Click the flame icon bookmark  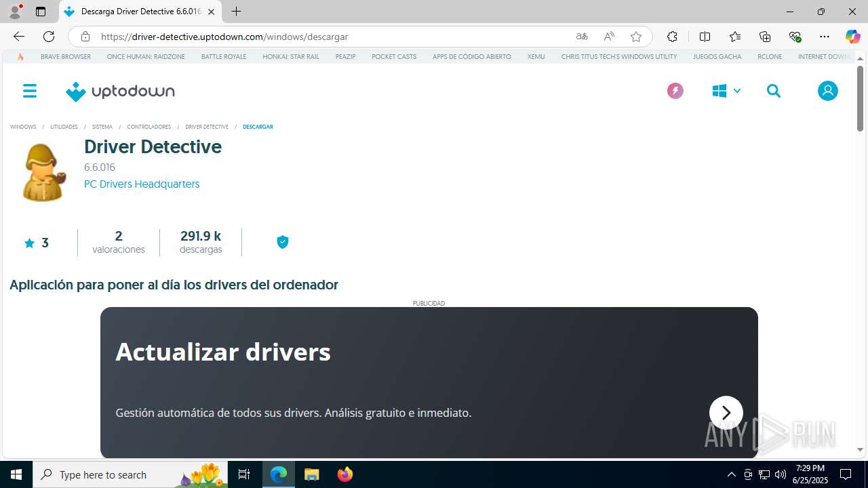click(20, 57)
